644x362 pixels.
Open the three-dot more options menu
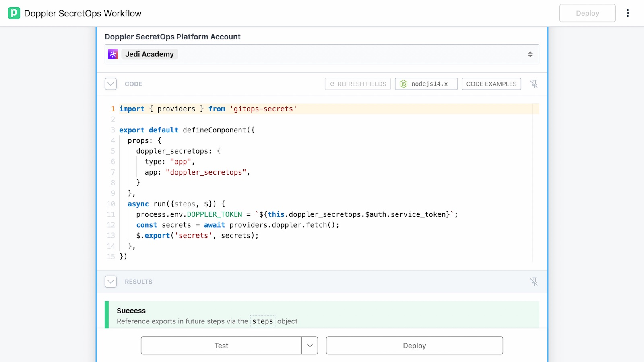pyautogui.click(x=627, y=13)
